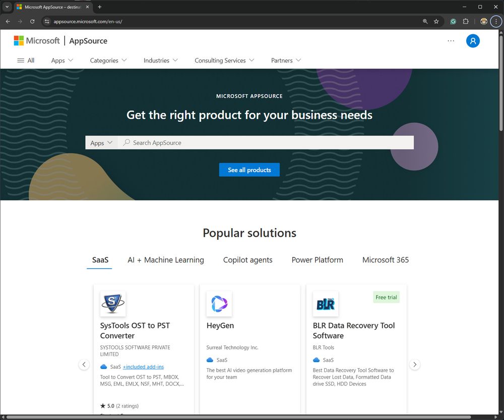Click the HeyGen app logo
This screenshot has width=504, height=420.
[219, 304]
